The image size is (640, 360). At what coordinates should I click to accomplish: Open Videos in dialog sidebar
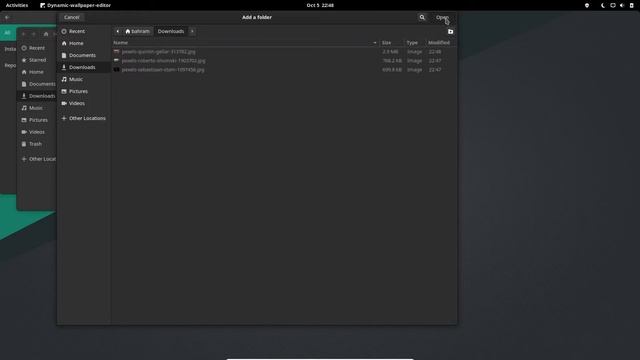[x=84, y=103]
